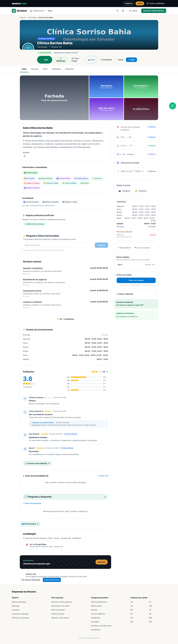Click the Ligar call button
The image size is (178, 644).
44,60
